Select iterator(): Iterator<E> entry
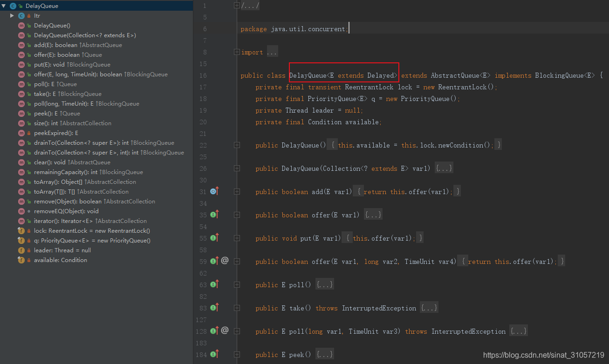 (x=90, y=221)
